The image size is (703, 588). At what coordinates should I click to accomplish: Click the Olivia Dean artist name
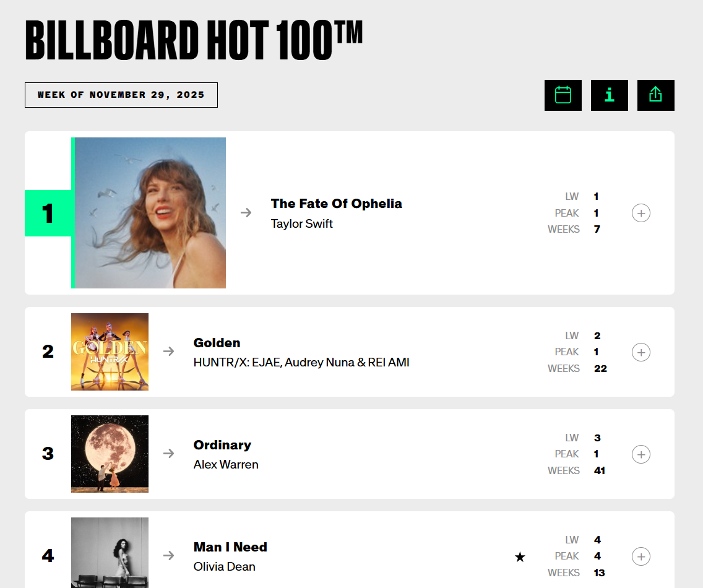pyautogui.click(x=224, y=566)
